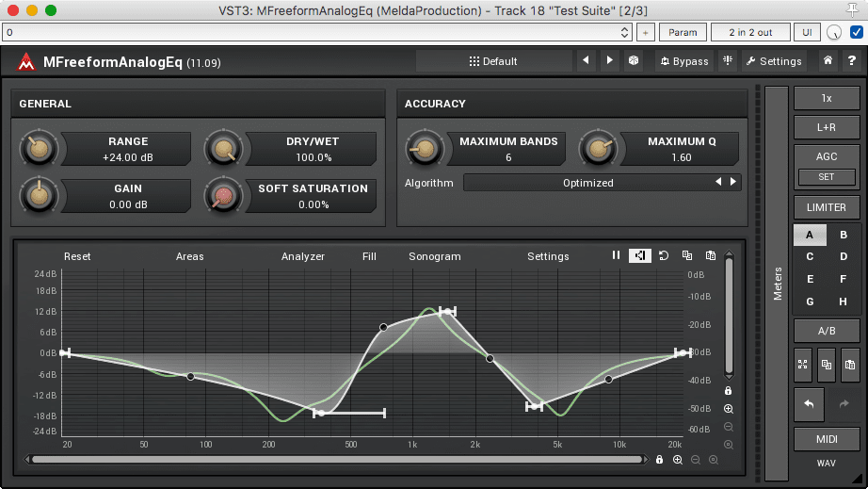Toggle the plugin enable checkbox at top right
Image resolution: width=868 pixels, height=489 pixels.
(x=857, y=32)
